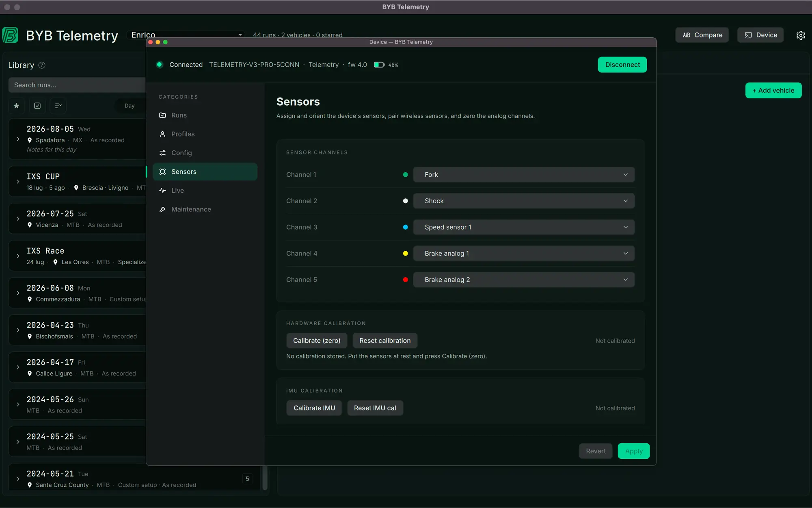
Task: Switch to the Config category
Action: [205, 153]
